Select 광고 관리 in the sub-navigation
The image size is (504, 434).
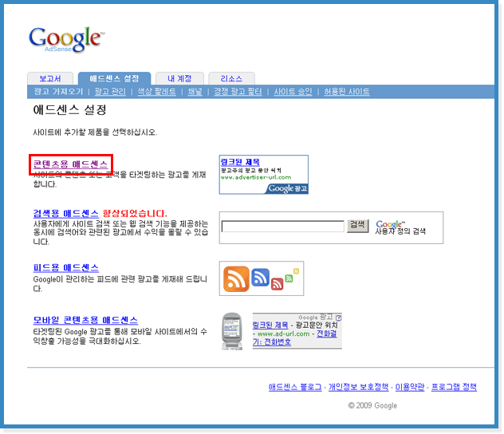tap(111, 92)
